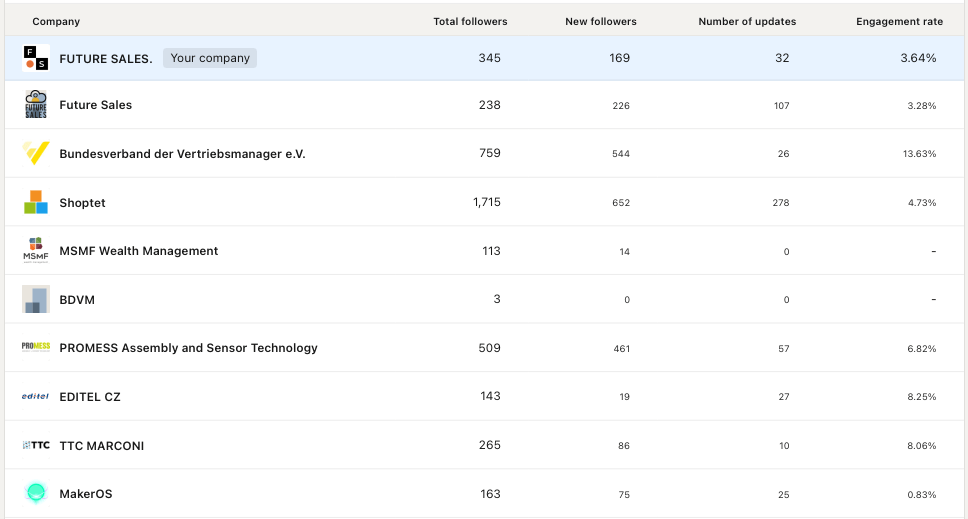Select number of updates value 278
Viewport: 968px width, 519px height.
(x=781, y=202)
